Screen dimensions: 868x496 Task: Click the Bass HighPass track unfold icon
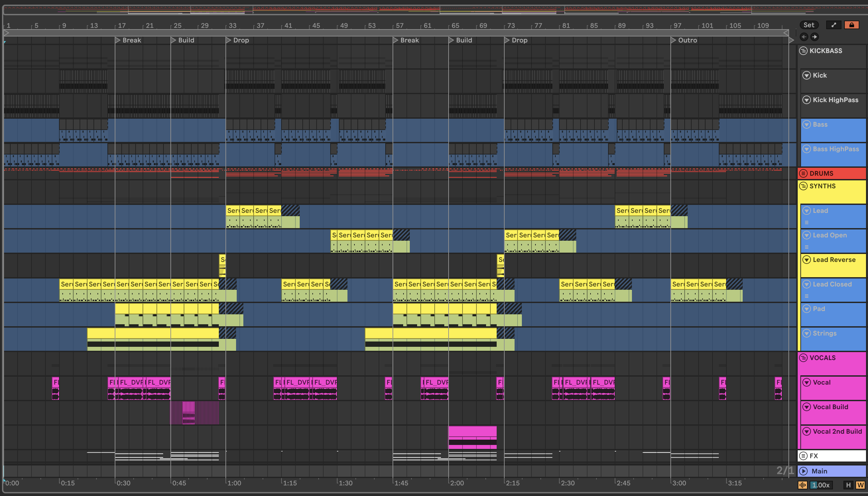click(806, 149)
